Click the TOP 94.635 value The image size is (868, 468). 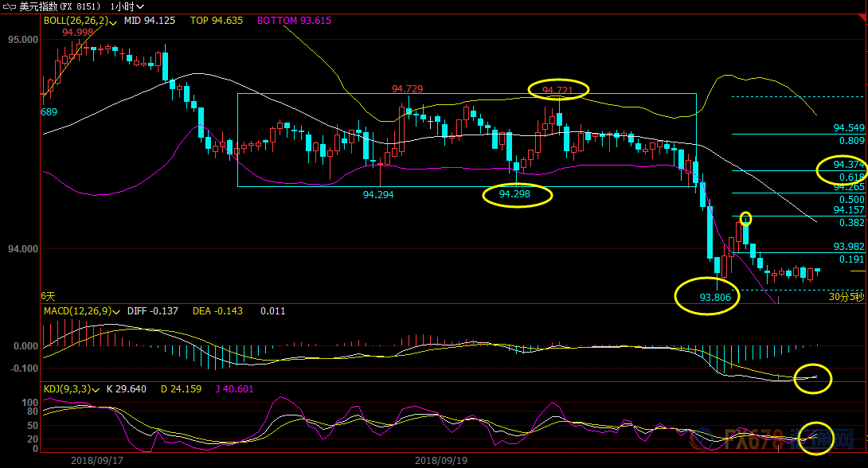coord(217,21)
